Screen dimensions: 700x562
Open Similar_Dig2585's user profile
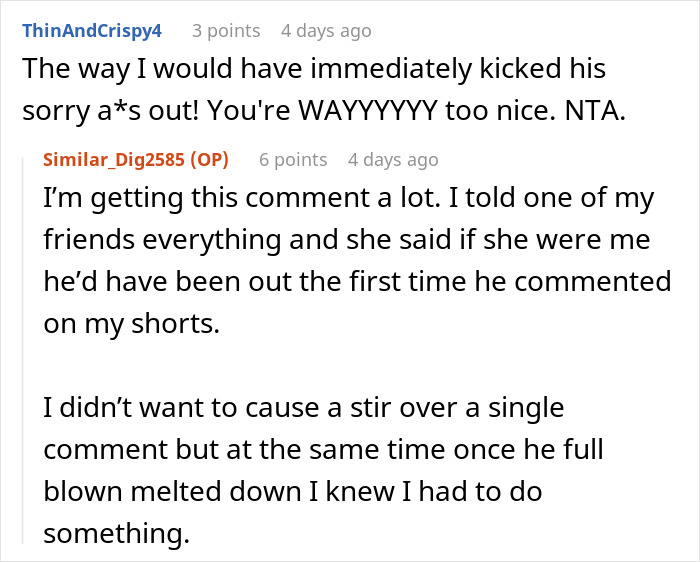tap(119, 160)
